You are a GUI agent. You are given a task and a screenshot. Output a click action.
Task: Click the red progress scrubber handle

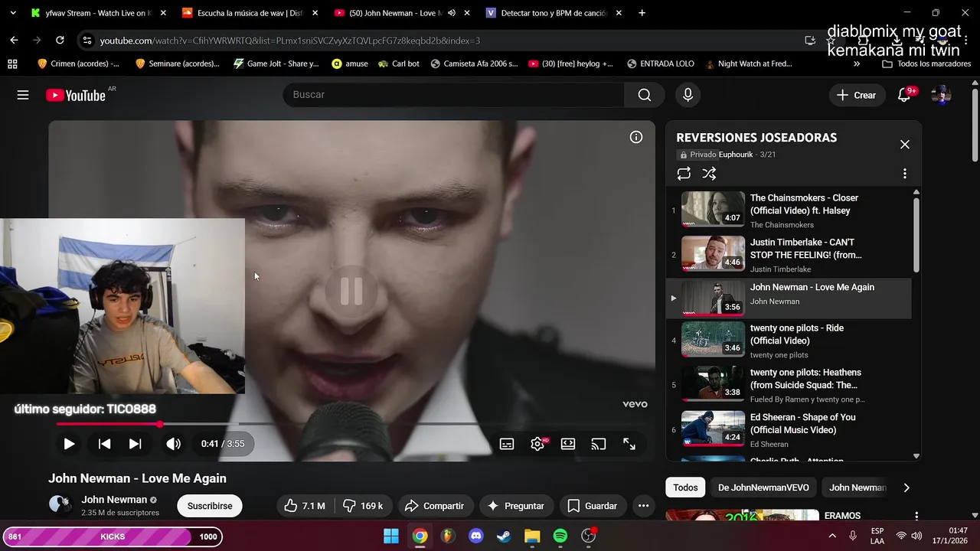160,424
